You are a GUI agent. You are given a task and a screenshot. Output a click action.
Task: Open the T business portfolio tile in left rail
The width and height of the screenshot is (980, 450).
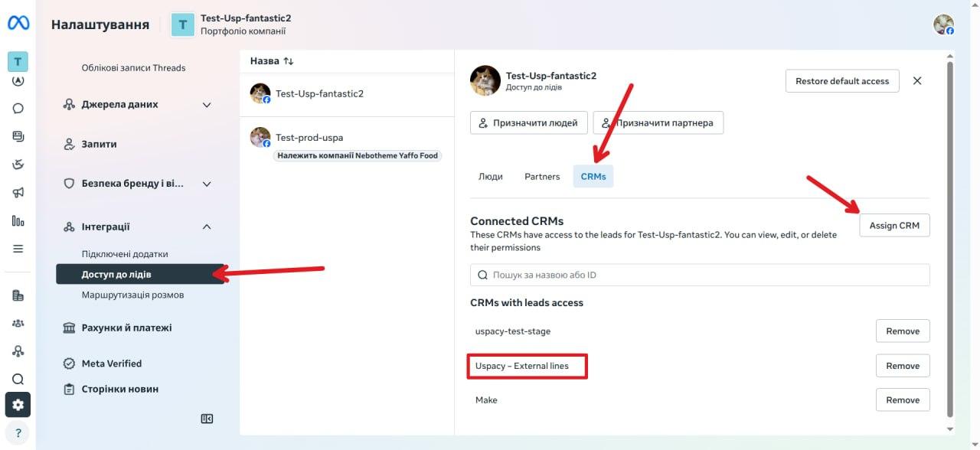coord(18,62)
